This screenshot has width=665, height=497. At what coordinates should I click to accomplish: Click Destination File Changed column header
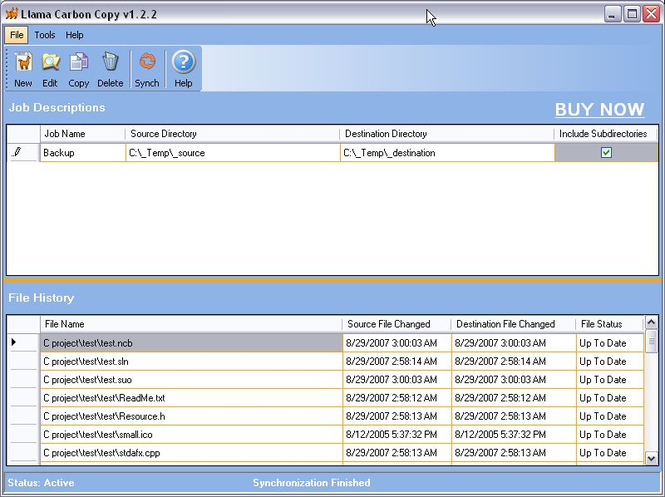click(513, 324)
